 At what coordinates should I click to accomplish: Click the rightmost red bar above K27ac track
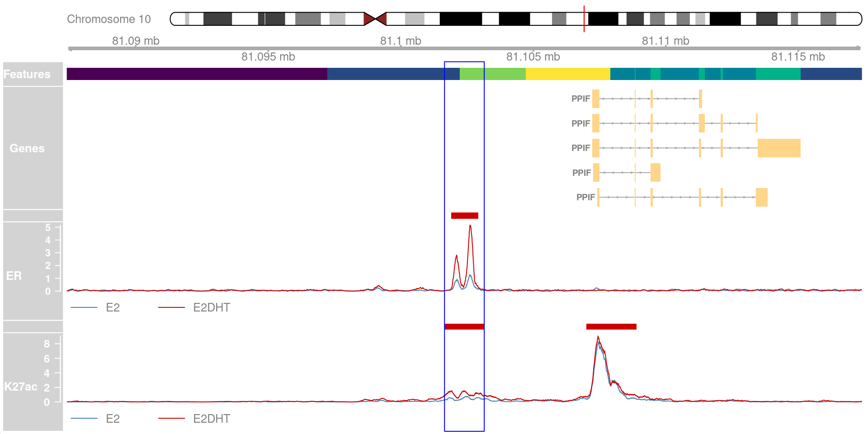click(611, 326)
